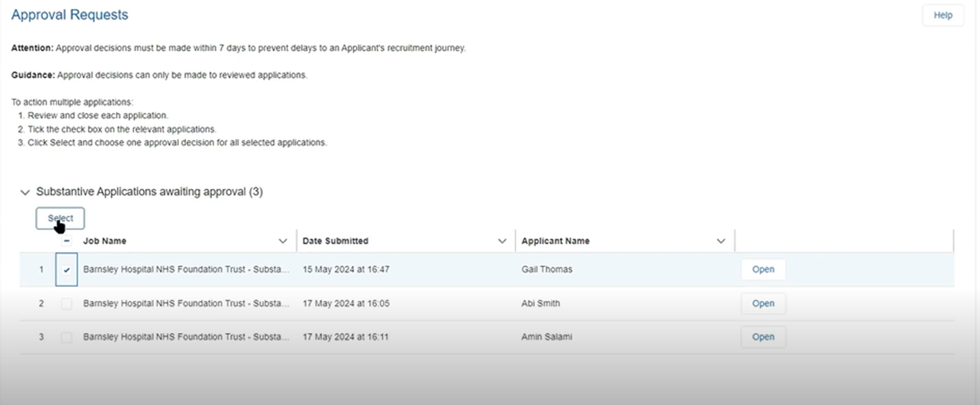
Task: Open Gail Thomas's application
Action: [x=762, y=269]
